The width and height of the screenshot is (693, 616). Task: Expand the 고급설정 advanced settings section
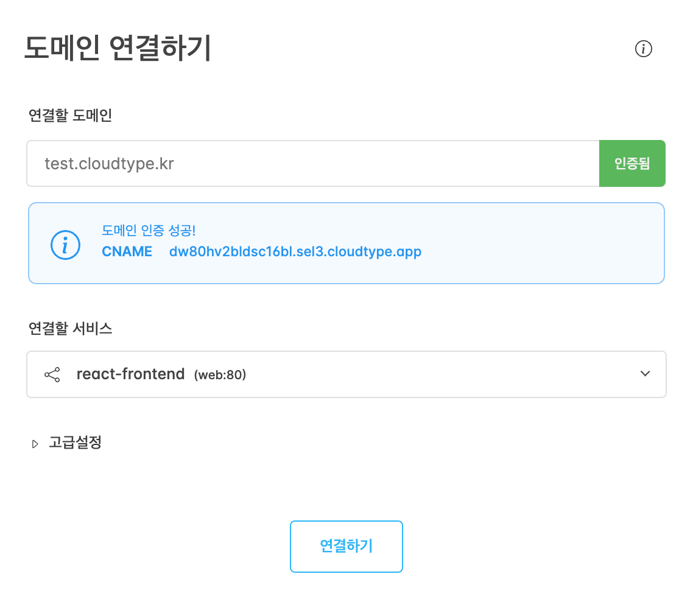point(67,443)
